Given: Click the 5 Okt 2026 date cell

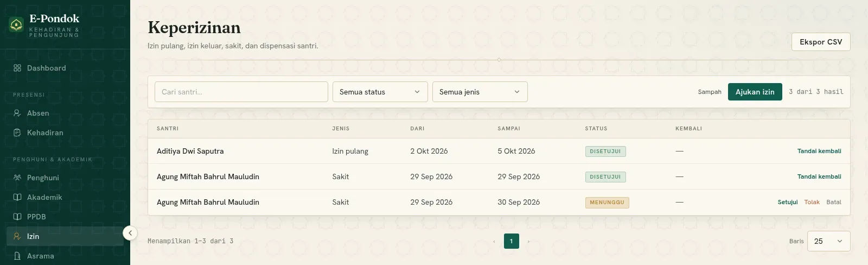Looking at the screenshot, I should 516,151.
